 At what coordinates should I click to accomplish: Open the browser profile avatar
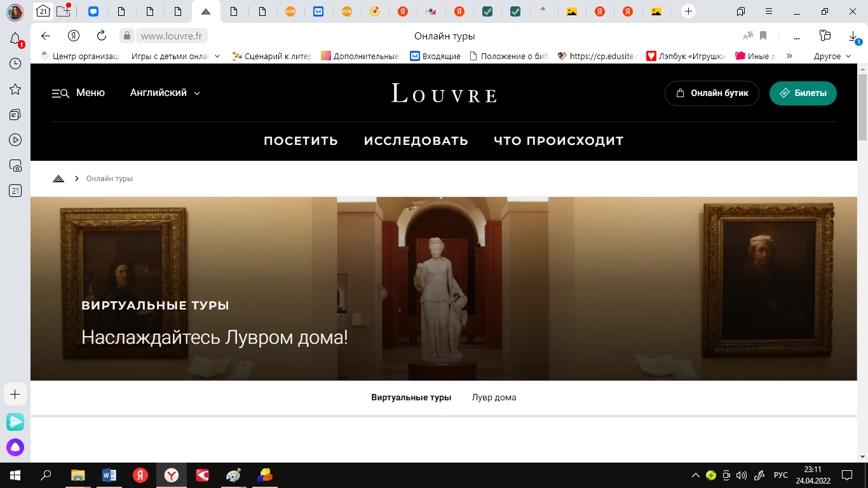(x=15, y=11)
